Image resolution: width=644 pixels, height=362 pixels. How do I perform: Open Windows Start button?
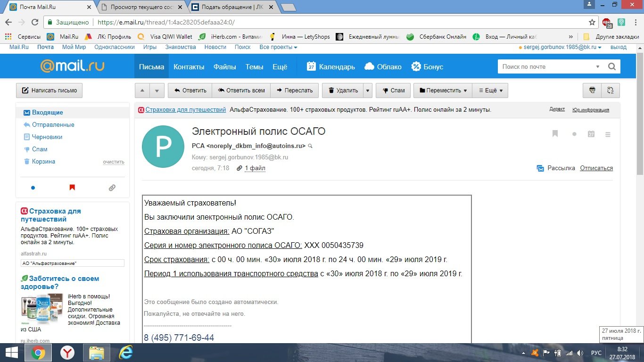point(11,353)
